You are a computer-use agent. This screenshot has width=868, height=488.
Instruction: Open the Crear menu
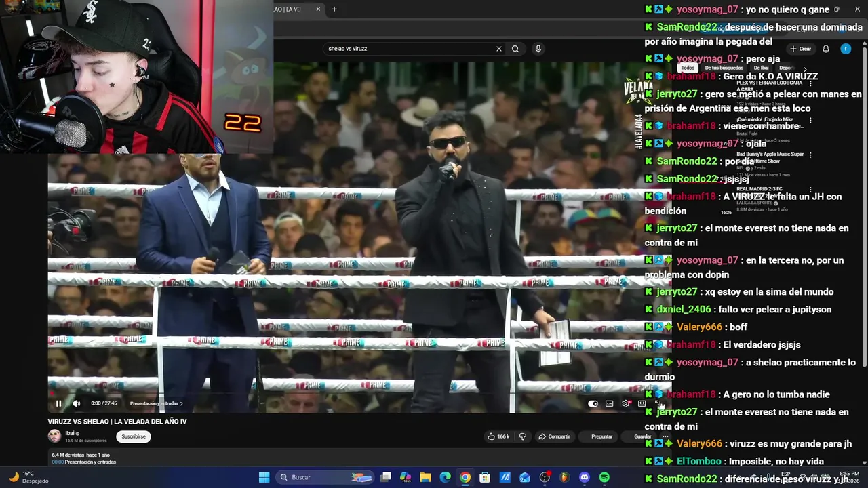[801, 49]
